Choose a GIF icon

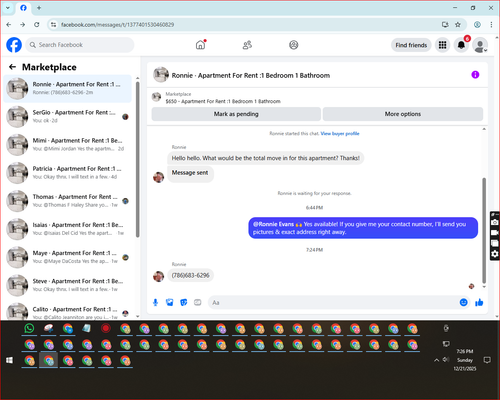pyautogui.click(x=198, y=302)
